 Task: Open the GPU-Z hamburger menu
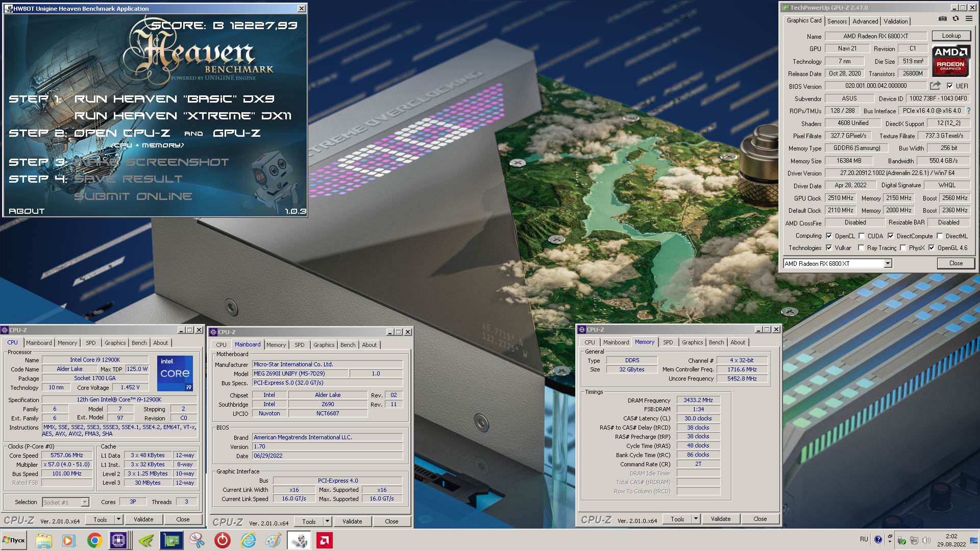click(969, 19)
